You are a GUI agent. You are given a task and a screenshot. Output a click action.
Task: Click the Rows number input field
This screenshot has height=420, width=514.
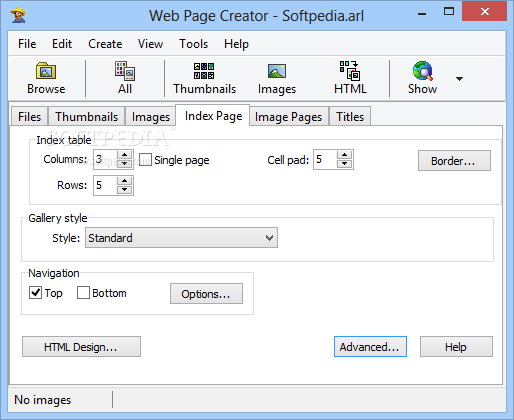coord(105,185)
